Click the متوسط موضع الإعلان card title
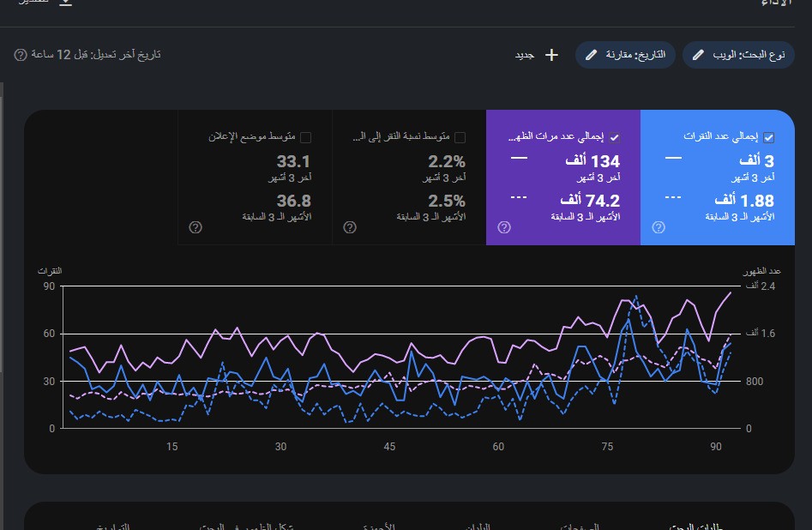The height and width of the screenshot is (530, 812). click(252, 136)
